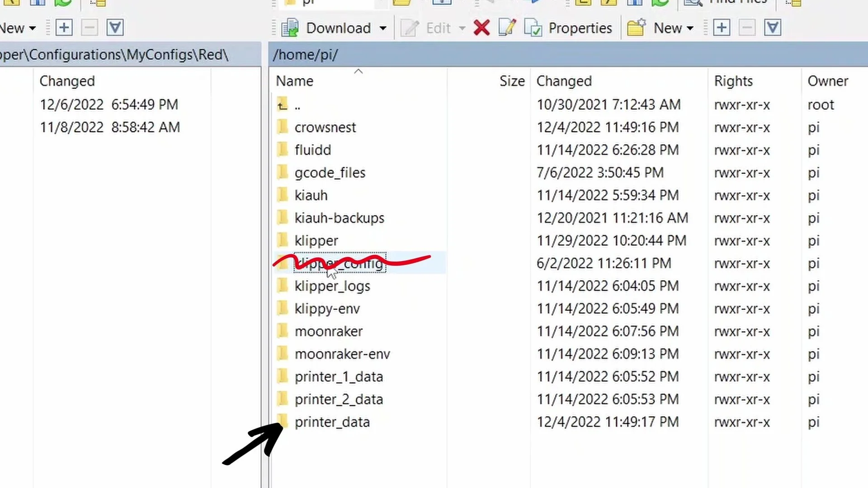Screen dimensions: 868x488
Task: Click the rename pencil icon
Action: tap(507, 28)
